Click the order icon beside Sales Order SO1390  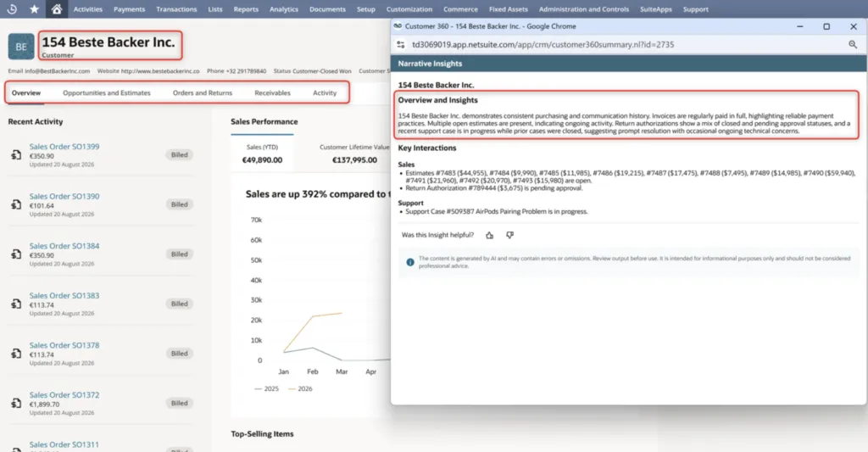tap(16, 205)
